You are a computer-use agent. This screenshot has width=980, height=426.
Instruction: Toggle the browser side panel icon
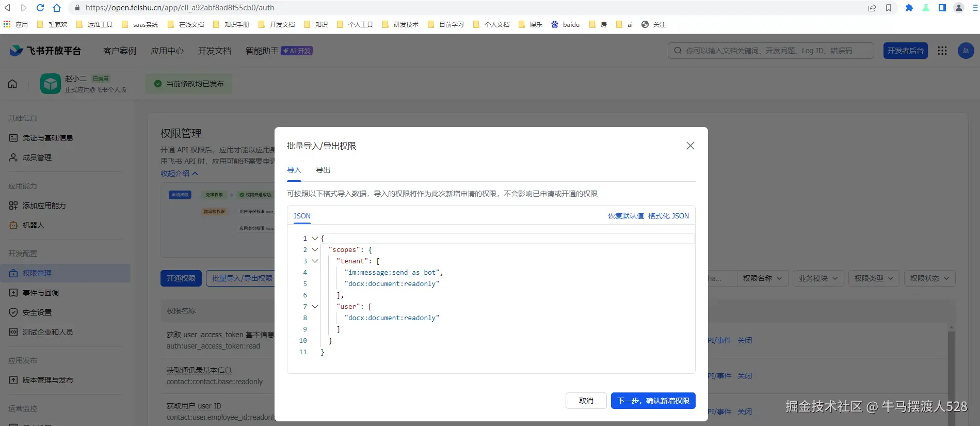(x=942, y=8)
